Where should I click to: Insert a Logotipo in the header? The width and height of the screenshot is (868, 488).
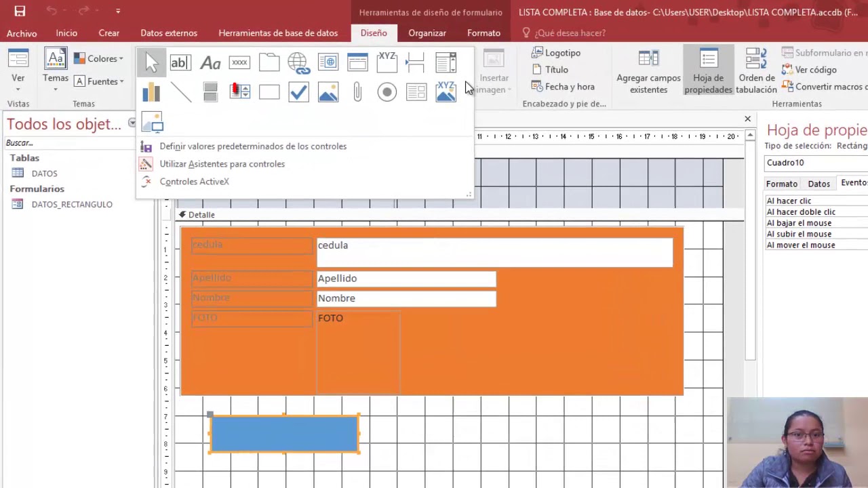pyautogui.click(x=556, y=53)
